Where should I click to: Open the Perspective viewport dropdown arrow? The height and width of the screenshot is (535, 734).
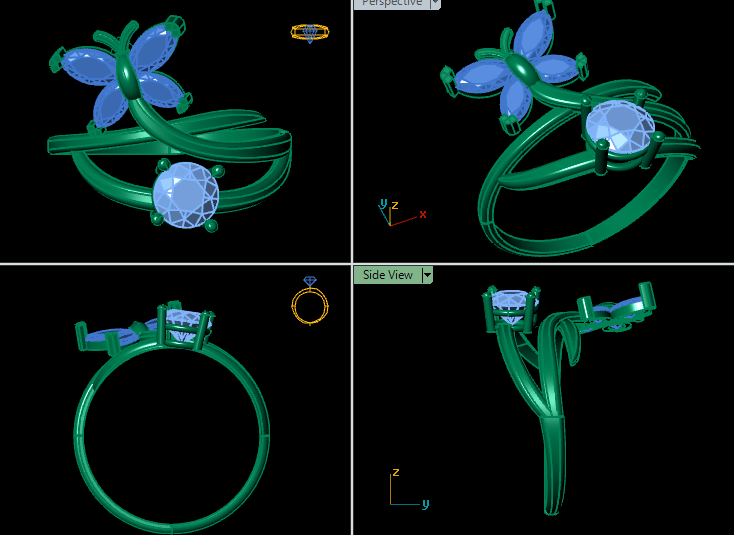pyautogui.click(x=435, y=4)
